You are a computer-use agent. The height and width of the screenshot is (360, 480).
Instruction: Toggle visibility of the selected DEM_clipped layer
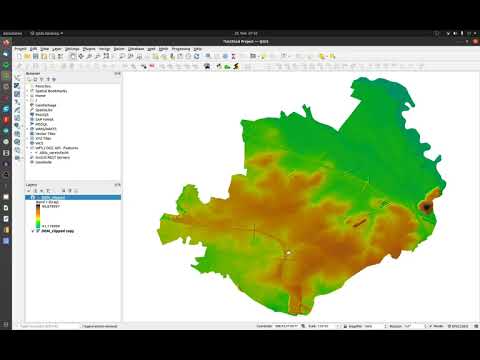click(x=33, y=197)
